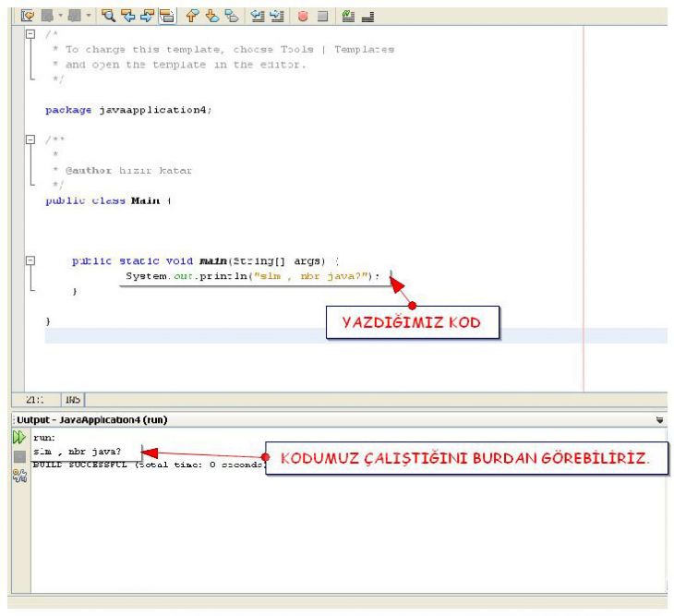Image resolution: width=674 pixels, height=616 pixels.
Task: Click the 'To change this template' comment line
Action: tap(223, 50)
